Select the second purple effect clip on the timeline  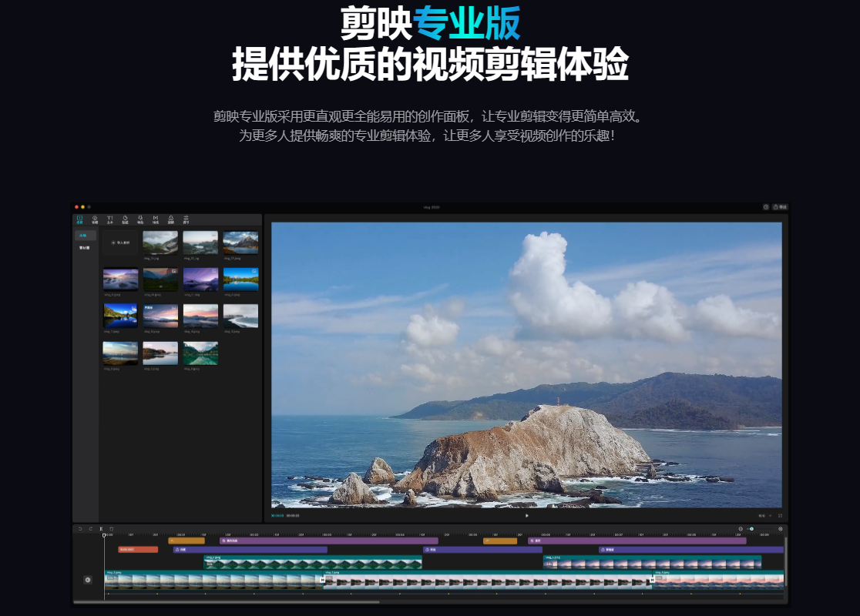[x=637, y=541]
